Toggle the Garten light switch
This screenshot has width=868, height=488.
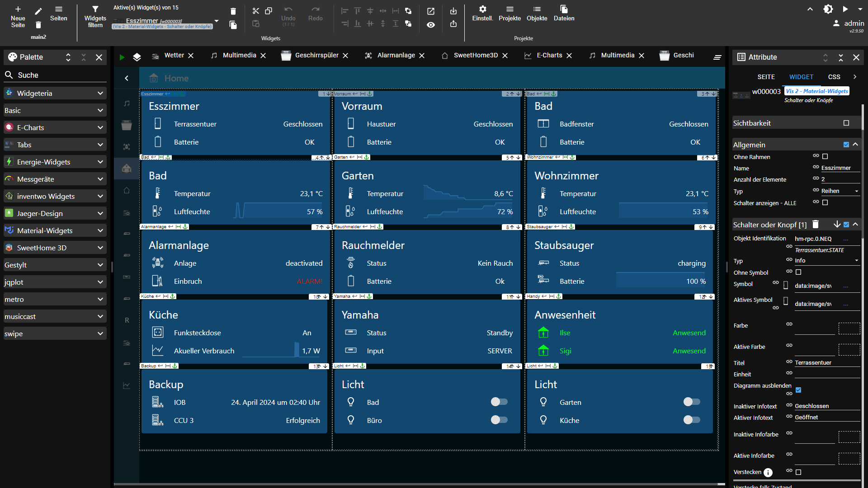coord(692,402)
